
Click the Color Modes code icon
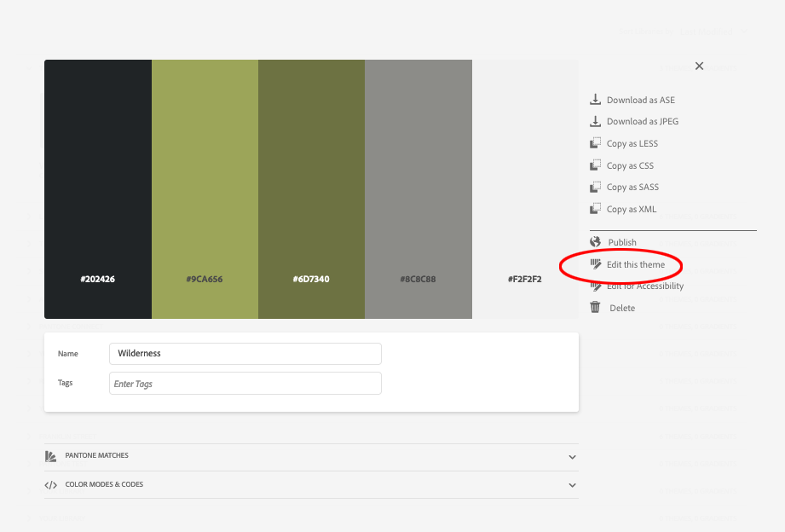pos(50,484)
